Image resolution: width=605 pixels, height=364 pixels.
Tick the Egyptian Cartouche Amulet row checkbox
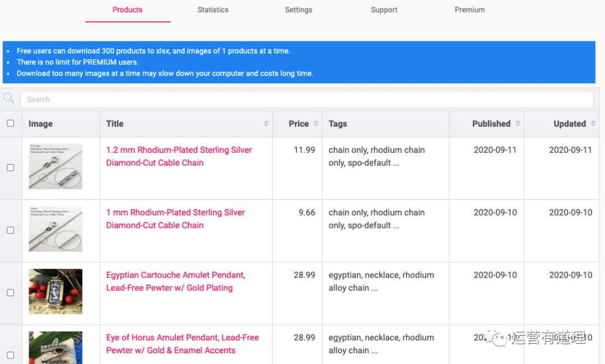(x=10, y=293)
